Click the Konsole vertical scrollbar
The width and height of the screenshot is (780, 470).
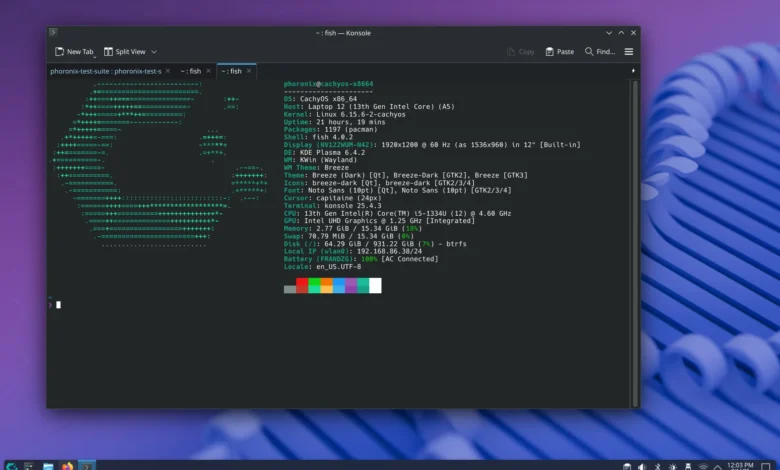(635, 244)
